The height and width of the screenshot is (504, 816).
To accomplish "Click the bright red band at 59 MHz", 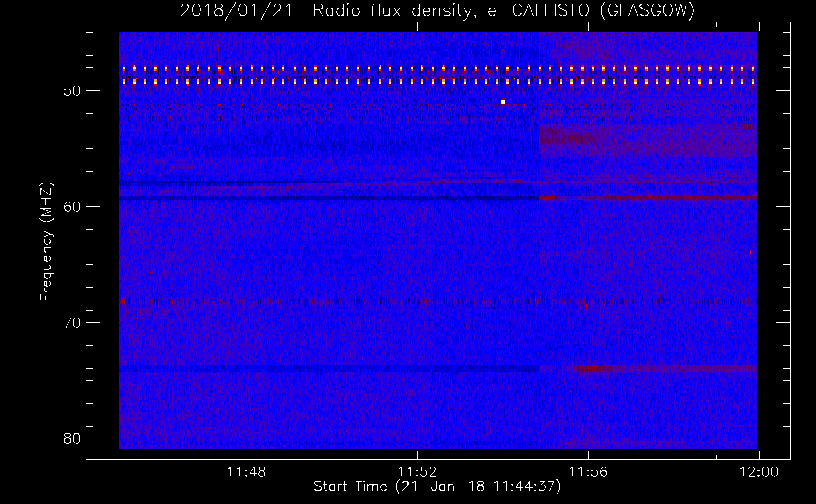I will click(648, 198).
